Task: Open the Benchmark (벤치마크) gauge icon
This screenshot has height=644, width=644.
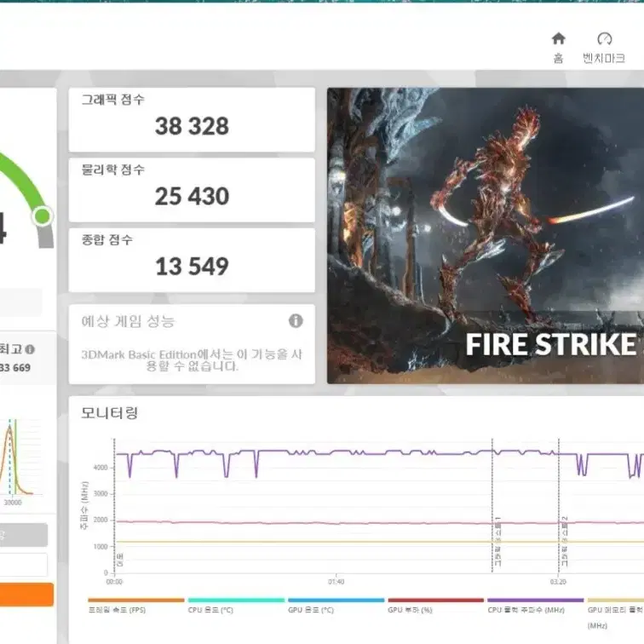Action: (x=604, y=39)
